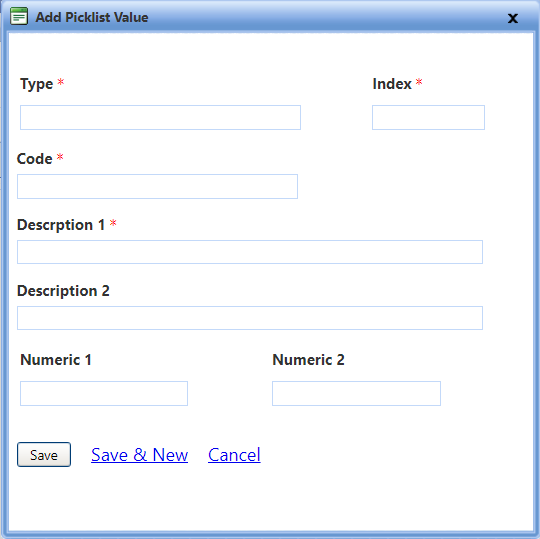Screen dimensions: 540x539
Task: Activate the Description 2 input field
Action: [x=250, y=318]
